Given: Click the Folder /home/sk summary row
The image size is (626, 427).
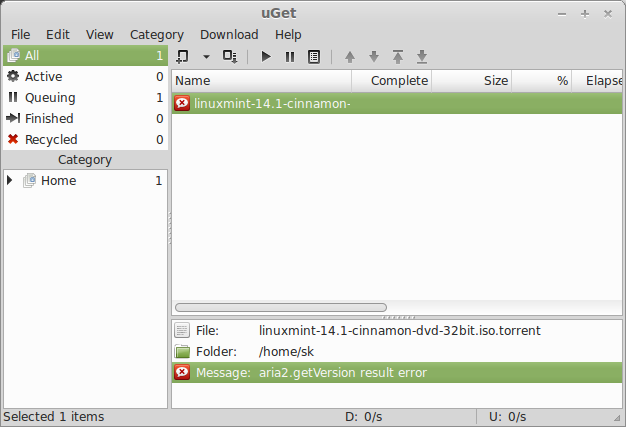Looking at the screenshot, I should [x=397, y=352].
